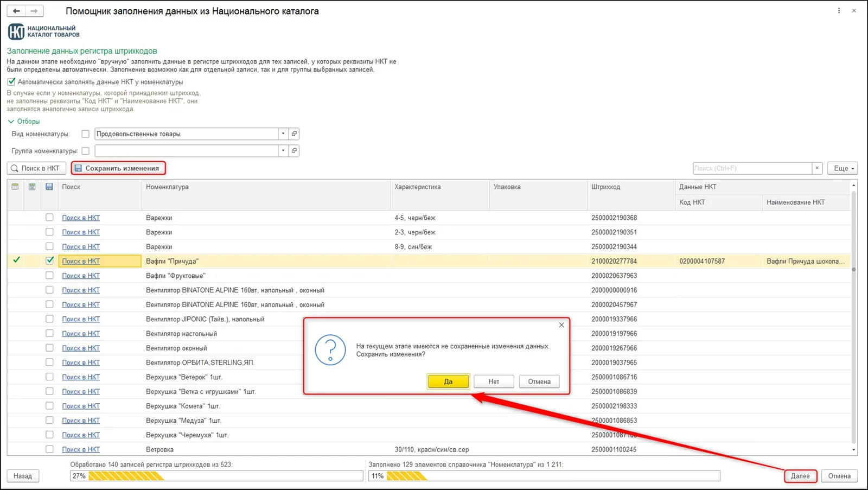Click the 27% barcode register progress bar

(x=216, y=476)
